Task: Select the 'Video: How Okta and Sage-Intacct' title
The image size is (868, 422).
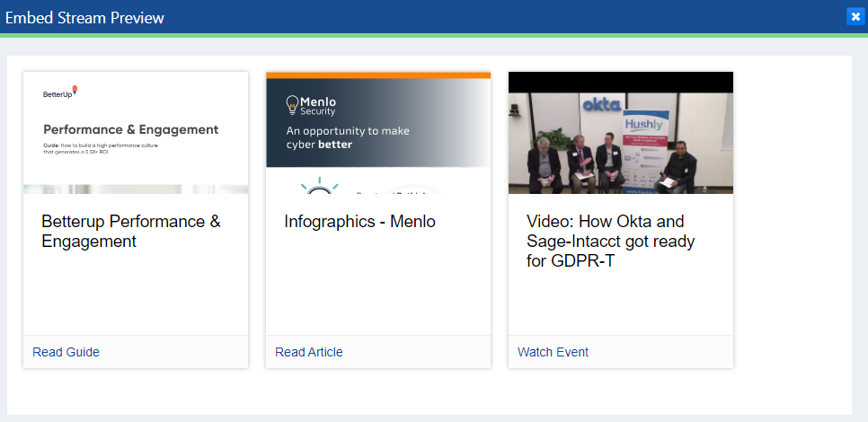Action: coord(610,241)
